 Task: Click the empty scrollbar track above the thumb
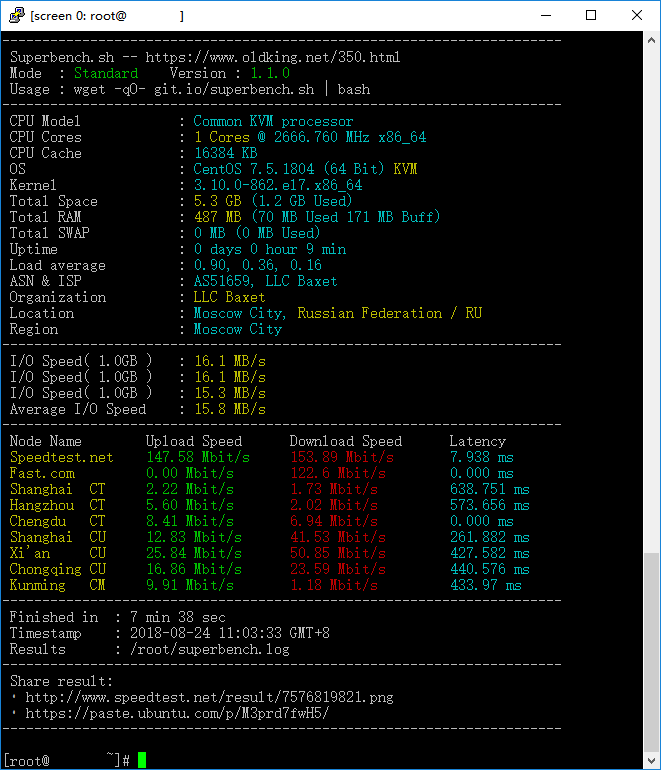pos(651,300)
